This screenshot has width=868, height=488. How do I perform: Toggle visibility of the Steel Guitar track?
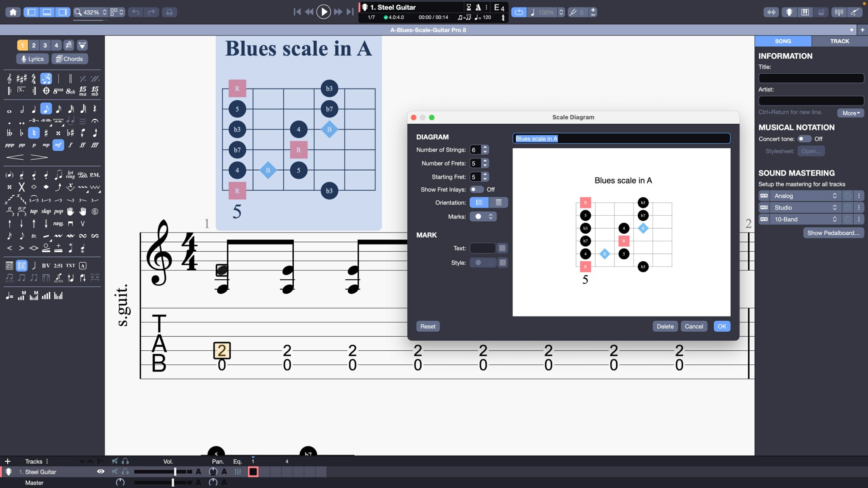[101, 471]
